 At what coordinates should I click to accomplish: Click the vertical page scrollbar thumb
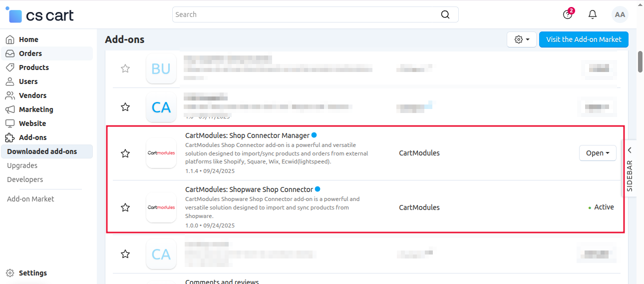tap(640, 62)
